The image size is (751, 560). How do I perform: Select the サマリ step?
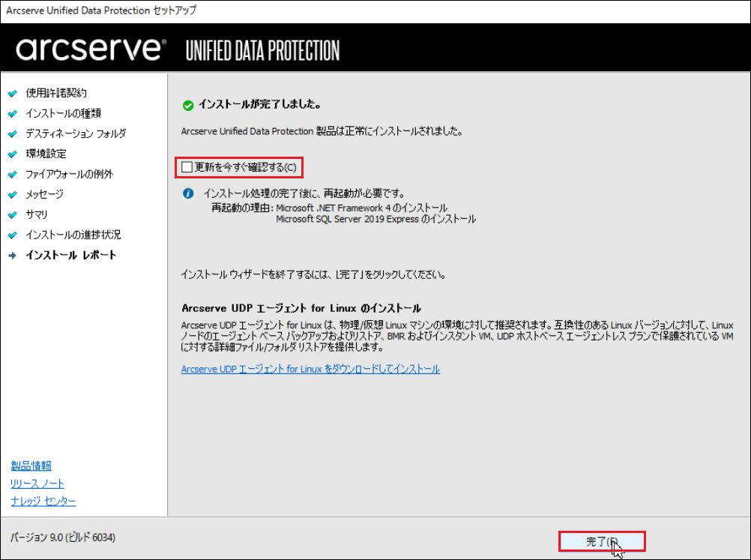coord(37,214)
